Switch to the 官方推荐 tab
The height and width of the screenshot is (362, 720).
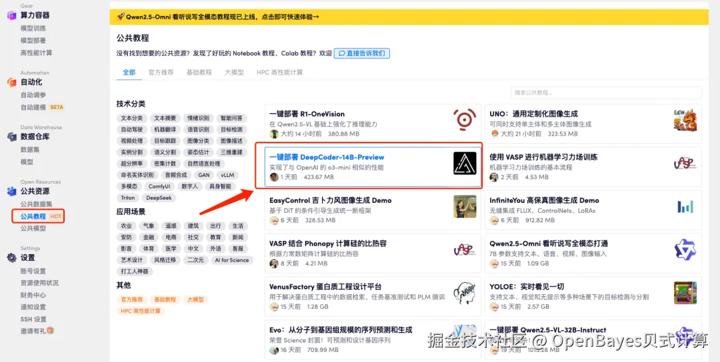pyautogui.click(x=161, y=72)
